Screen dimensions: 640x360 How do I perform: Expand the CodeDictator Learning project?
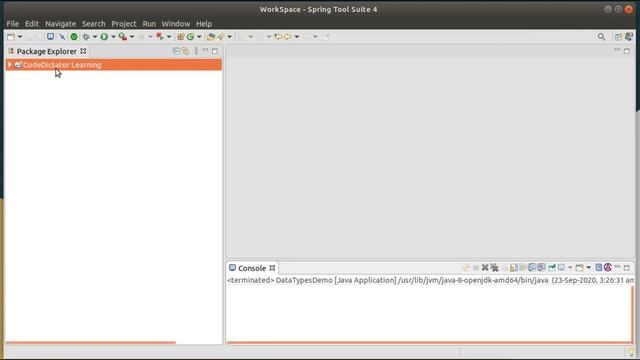[9, 64]
